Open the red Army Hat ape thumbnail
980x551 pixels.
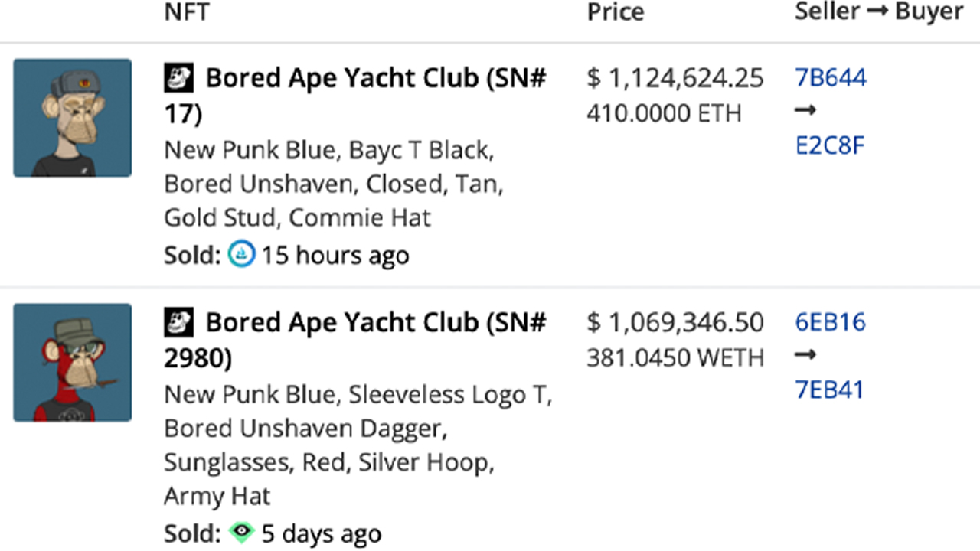click(73, 363)
